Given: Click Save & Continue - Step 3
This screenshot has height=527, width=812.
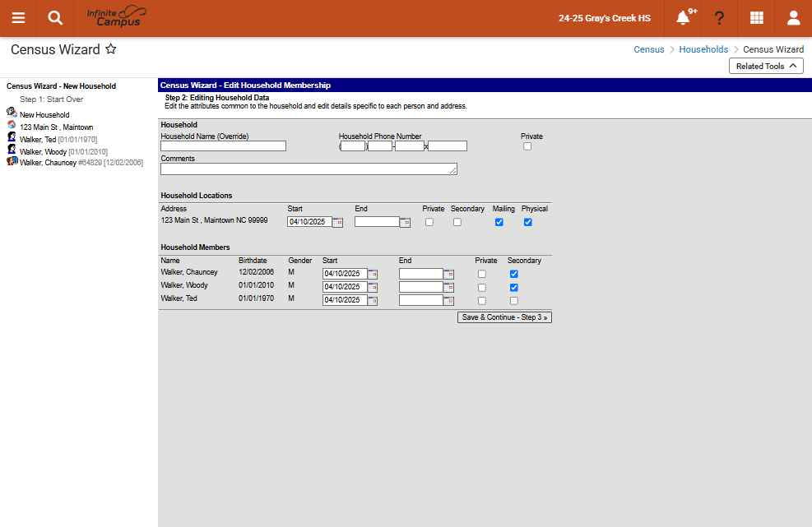Looking at the screenshot, I should pyautogui.click(x=504, y=317).
